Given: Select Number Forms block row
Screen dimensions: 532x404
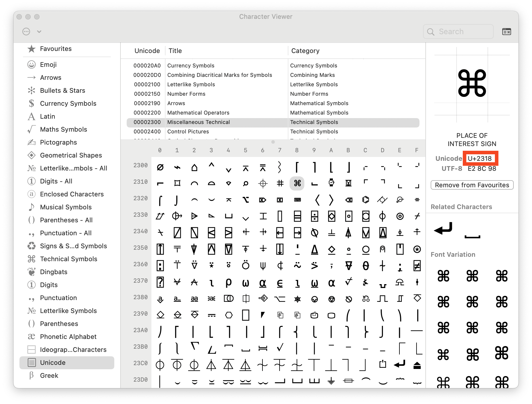Looking at the screenshot, I should coord(273,94).
